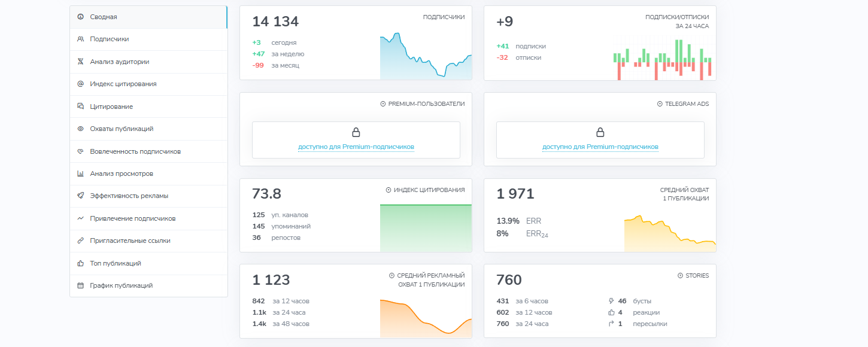Click the yellow average reach chart
This screenshot has height=347, width=868.
[x=669, y=235]
